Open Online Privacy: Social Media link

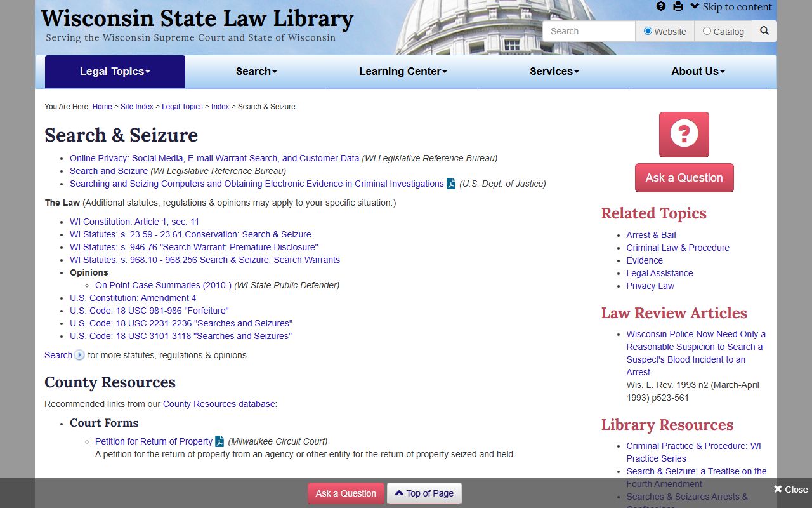pyautogui.click(x=214, y=158)
